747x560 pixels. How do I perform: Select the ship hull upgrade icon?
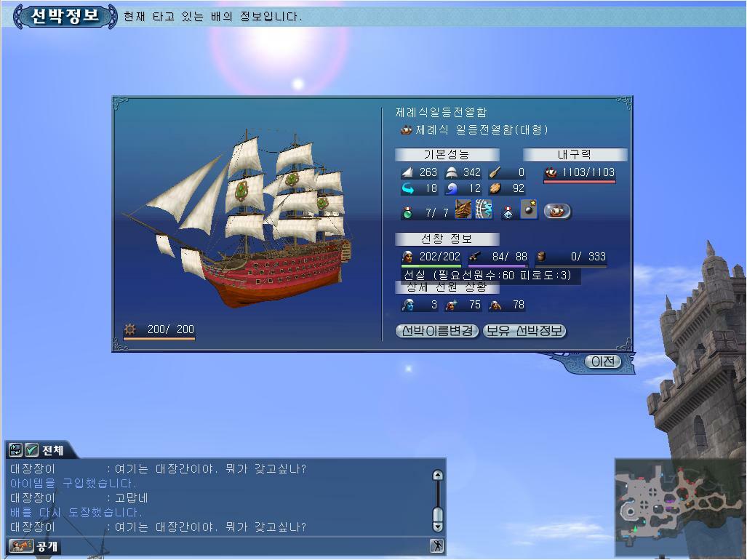point(463,211)
